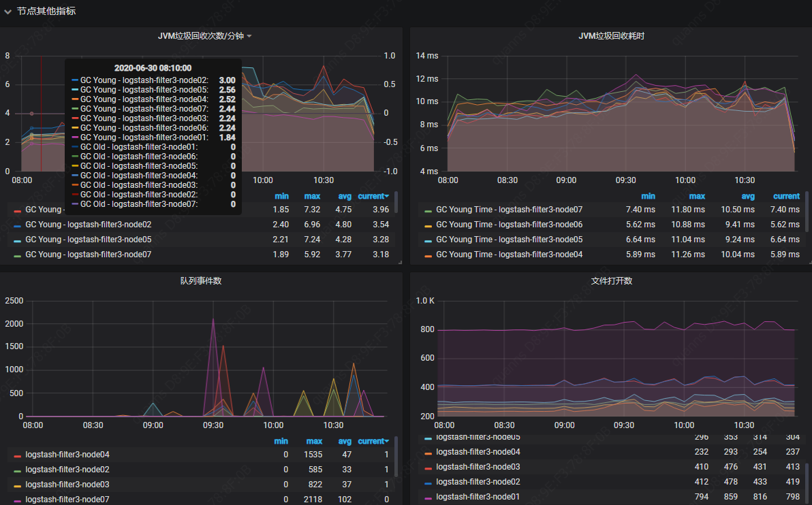812x505 pixels.
Task: Toggle logstash-filter3-node07 series in 队列事件数 legend
Action: pos(67,500)
